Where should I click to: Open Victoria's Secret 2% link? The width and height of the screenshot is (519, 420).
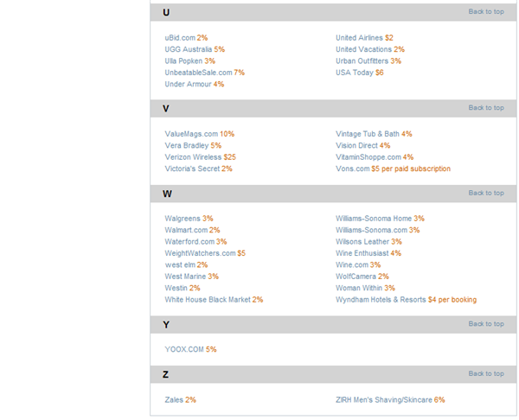[199, 169]
